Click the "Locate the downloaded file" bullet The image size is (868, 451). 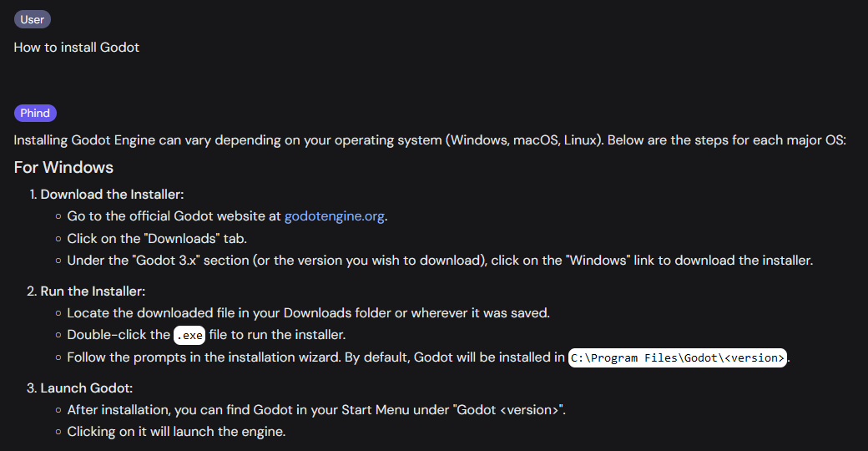308,313
